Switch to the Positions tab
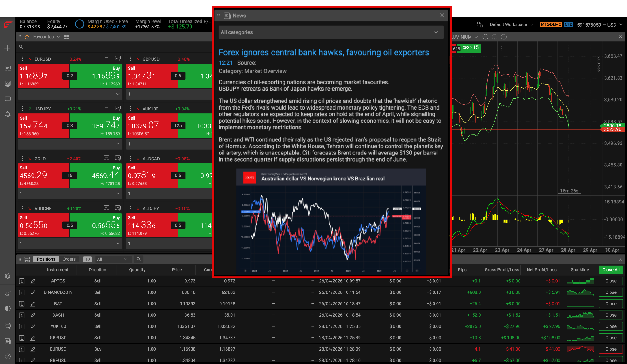Image resolution: width=627 pixels, height=364 pixels. (x=46, y=259)
